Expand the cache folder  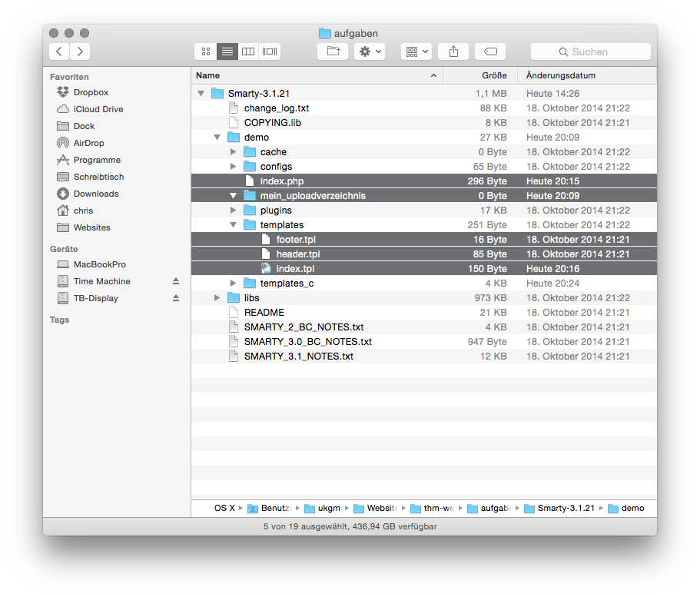point(233,152)
